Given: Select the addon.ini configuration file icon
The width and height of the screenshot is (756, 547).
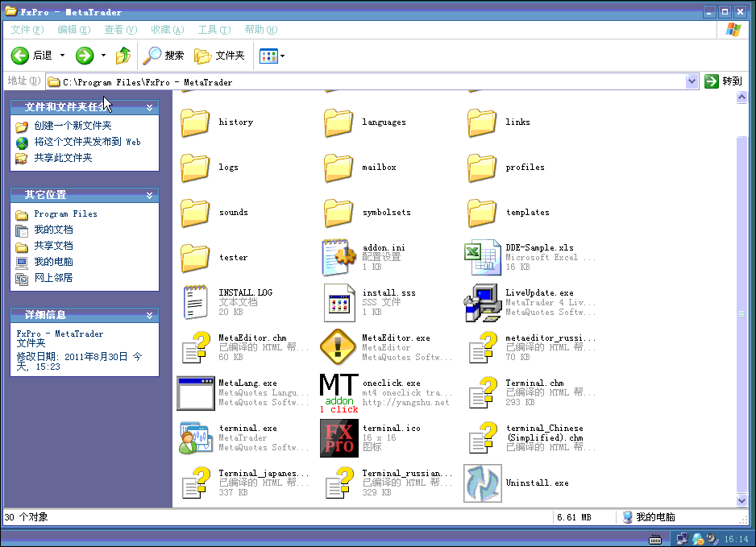Looking at the screenshot, I should click(x=339, y=257).
